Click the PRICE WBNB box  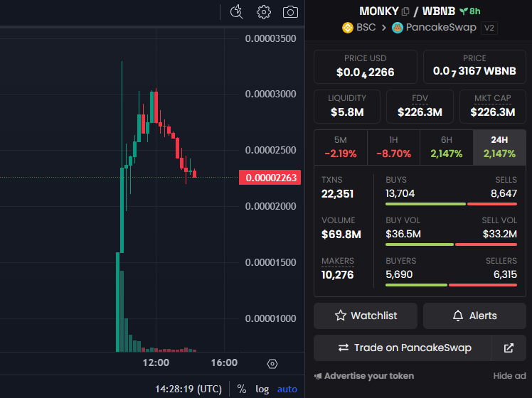[x=474, y=66]
